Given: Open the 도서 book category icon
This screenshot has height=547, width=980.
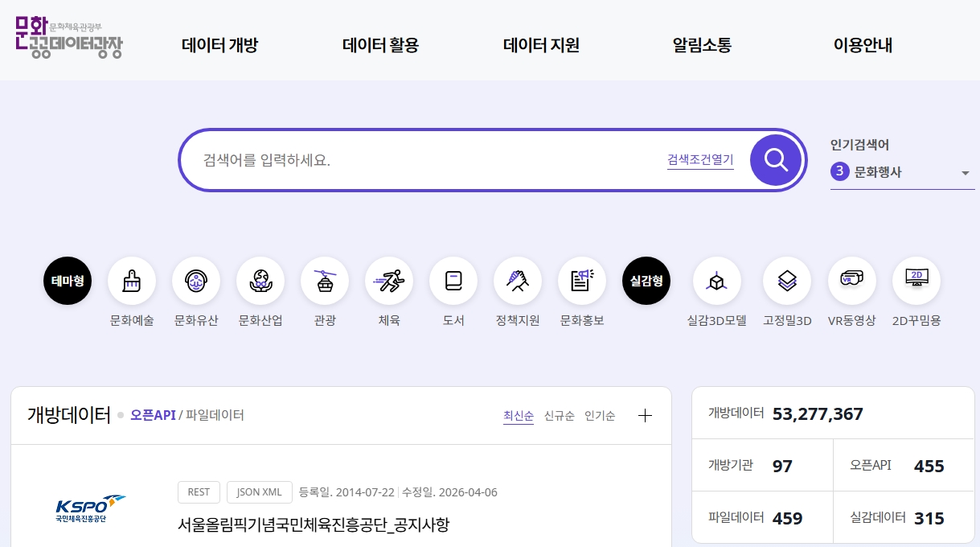Looking at the screenshot, I should pyautogui.click(x=453, y=281).
